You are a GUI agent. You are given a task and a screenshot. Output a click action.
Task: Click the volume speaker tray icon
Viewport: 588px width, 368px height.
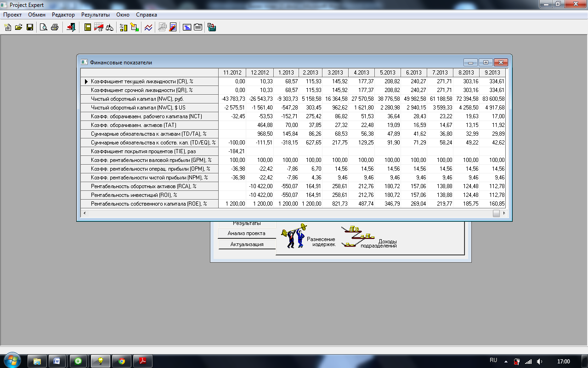[x=539, y=362]
